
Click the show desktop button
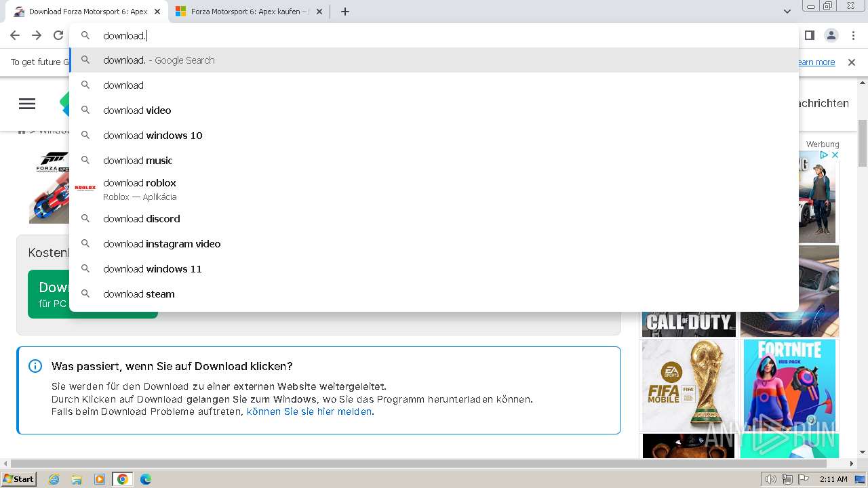[860, 479]
